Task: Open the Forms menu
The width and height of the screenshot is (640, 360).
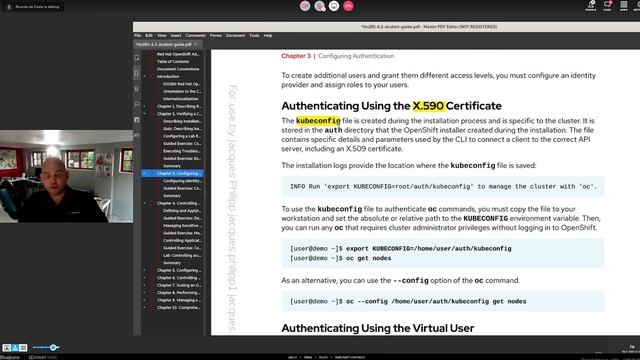Action: (x=216, y=36)
